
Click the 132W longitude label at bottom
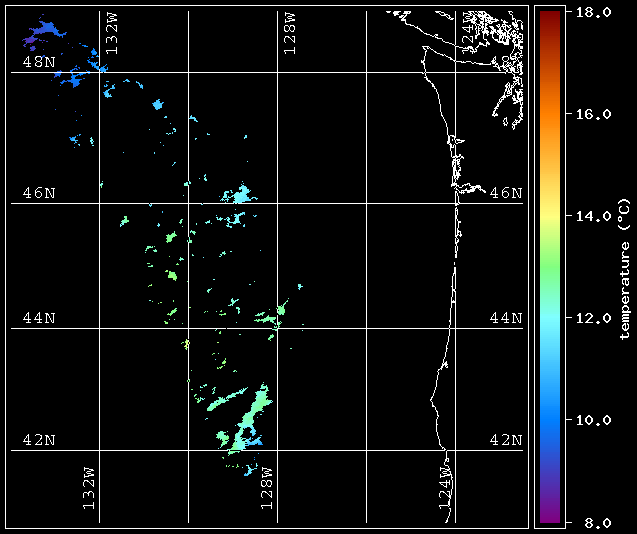[x=88, y=488]
